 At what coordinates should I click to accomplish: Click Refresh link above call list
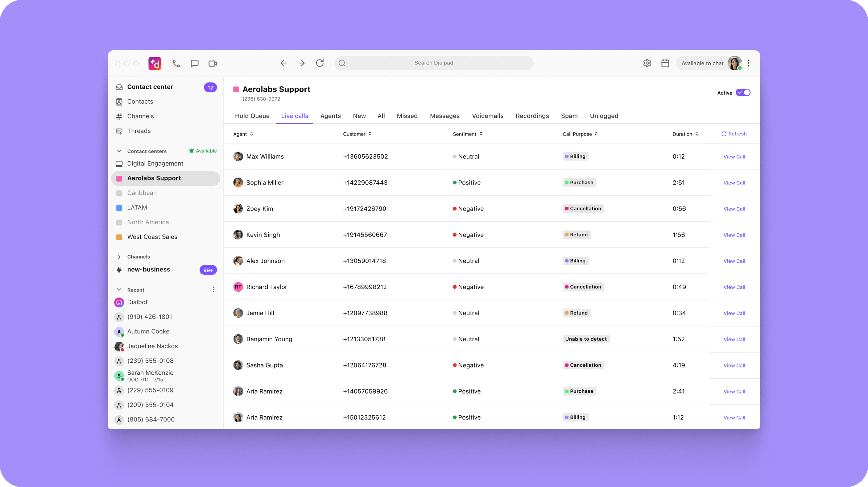pos(734,134)
